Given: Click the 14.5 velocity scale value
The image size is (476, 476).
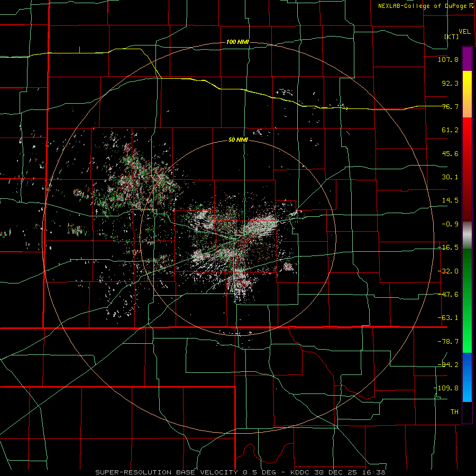Looking at the screenshot, I should click(450, 200).
